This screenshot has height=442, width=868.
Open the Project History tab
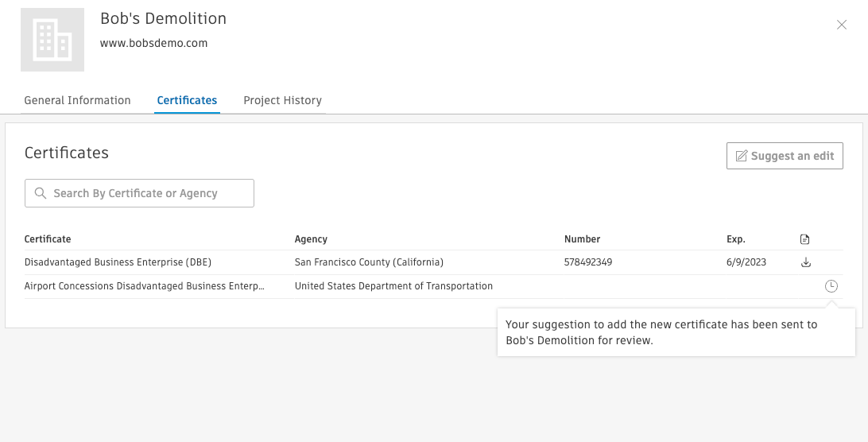pyautogui.click(x=282, y=100)
